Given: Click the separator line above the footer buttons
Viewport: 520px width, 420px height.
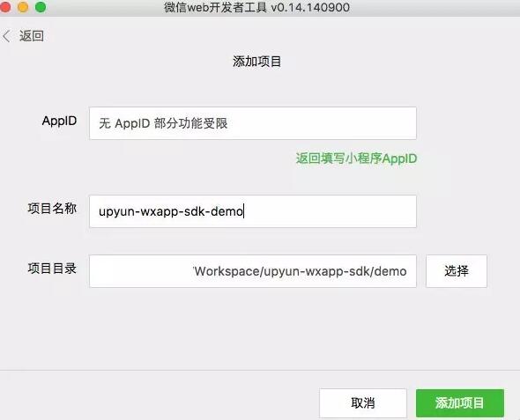Looking at the screenshot, I should 260,370.
